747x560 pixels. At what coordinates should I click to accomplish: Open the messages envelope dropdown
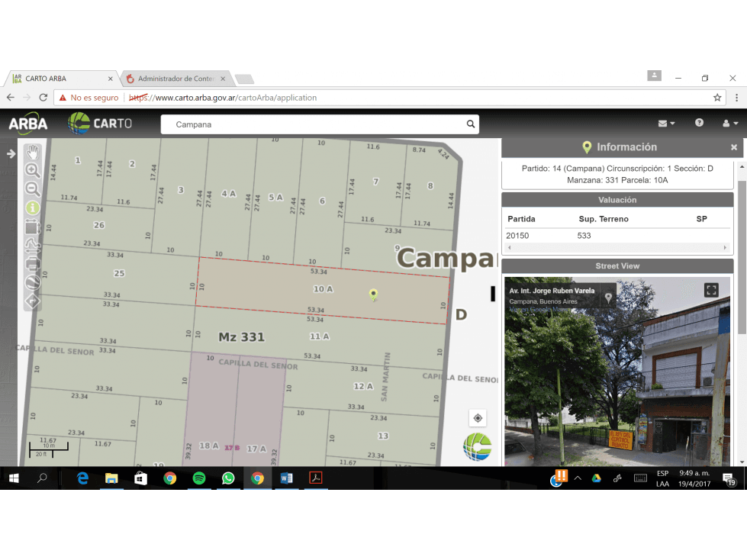point(665,123)
